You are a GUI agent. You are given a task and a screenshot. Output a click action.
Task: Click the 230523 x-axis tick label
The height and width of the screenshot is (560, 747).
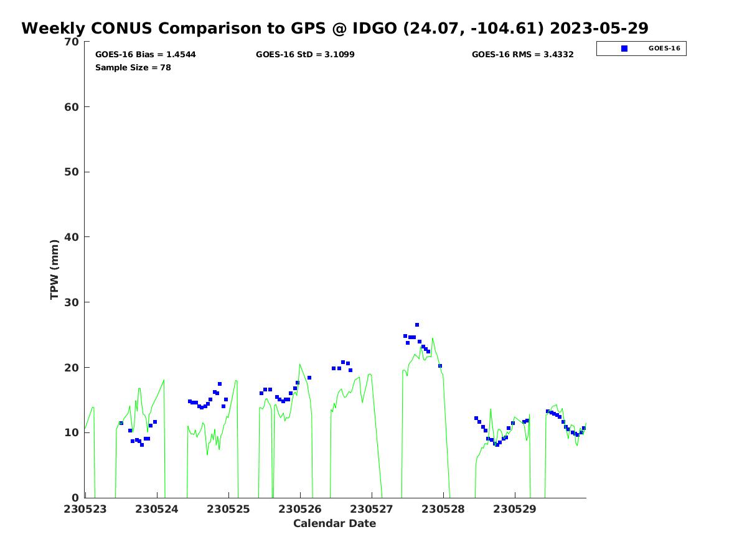point(85,509)
